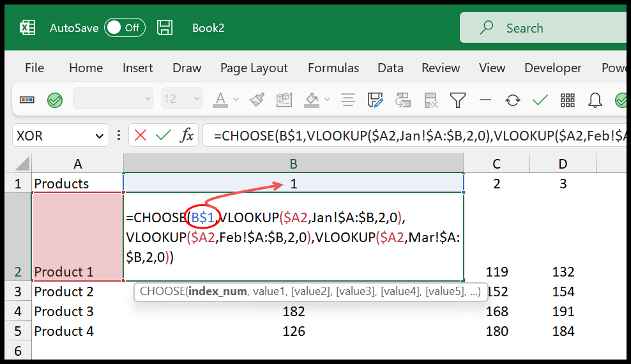The image size is (631, 364).
Task: Open the Formulas tab
Action: pos(333,68)
